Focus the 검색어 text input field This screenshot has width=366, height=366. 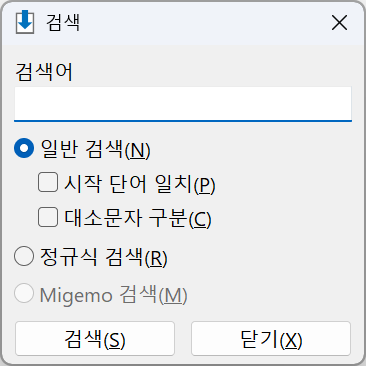pos(183,104)
